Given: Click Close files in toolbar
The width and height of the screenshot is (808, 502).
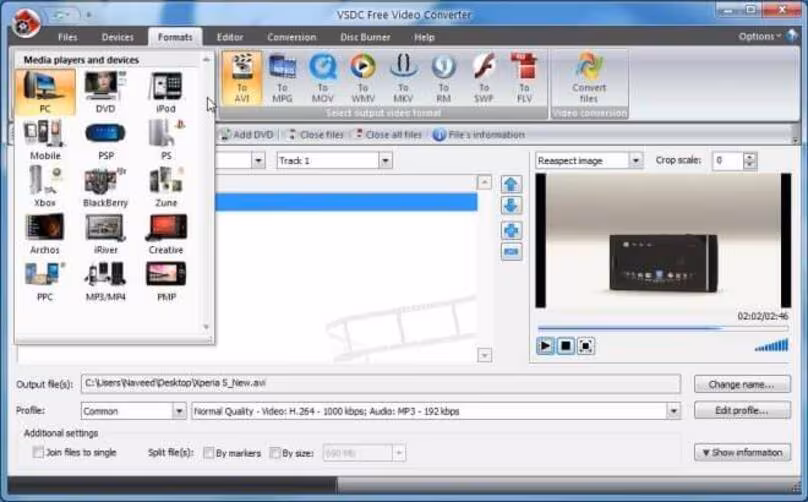Looking at the screenshot, I should tap(315, 135).
